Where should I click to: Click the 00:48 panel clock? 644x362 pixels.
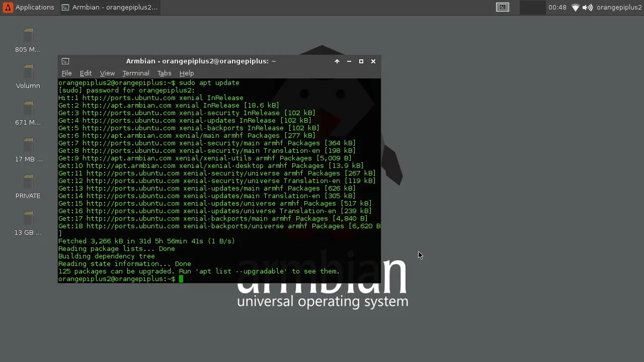(x=557, y=7)
